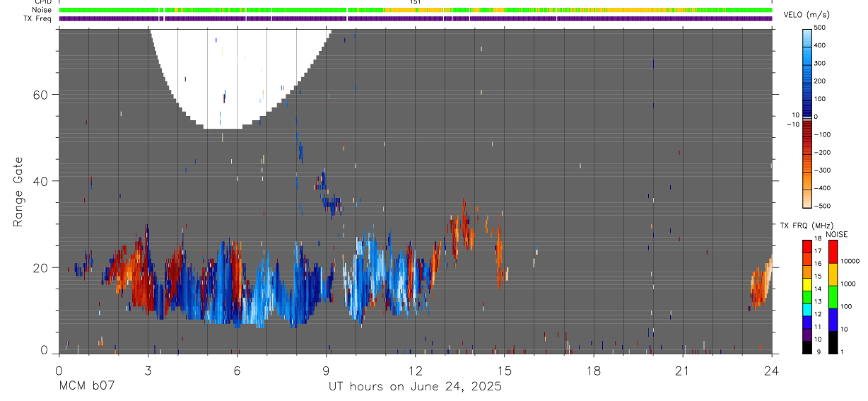Click the "24" UT hour axis tick
Image resolution: width=868 pixels, height=401 pixels.
click(771, 371)
